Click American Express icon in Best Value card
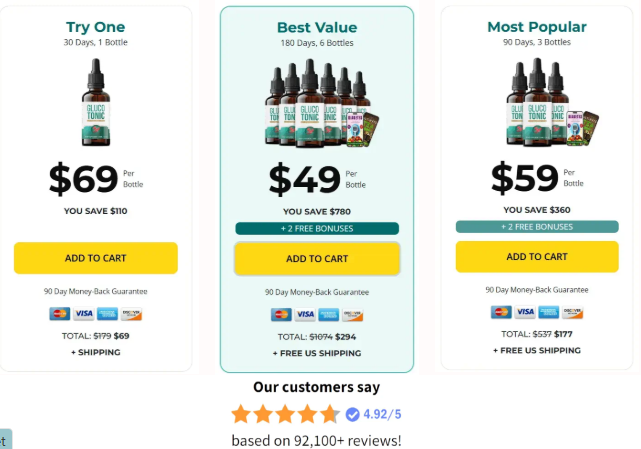The width and height of the screenshot is (641, 449). [329, 314]
